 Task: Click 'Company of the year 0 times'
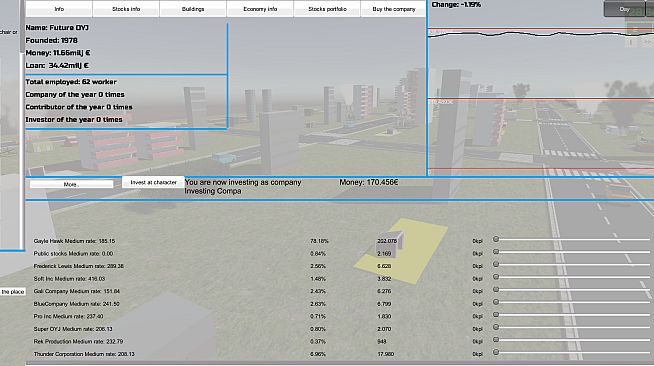[x=75, y=95]
